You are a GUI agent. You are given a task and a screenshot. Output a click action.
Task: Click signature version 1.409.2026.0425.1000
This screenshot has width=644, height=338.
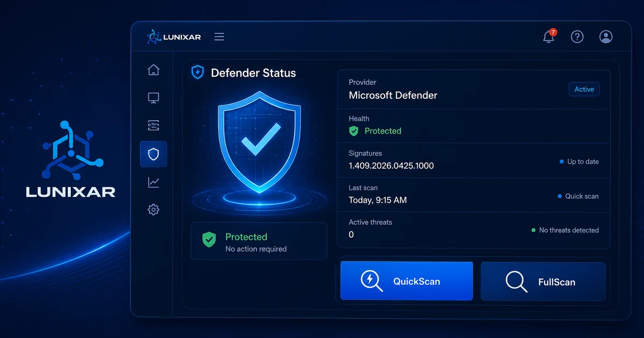point(391,166)
